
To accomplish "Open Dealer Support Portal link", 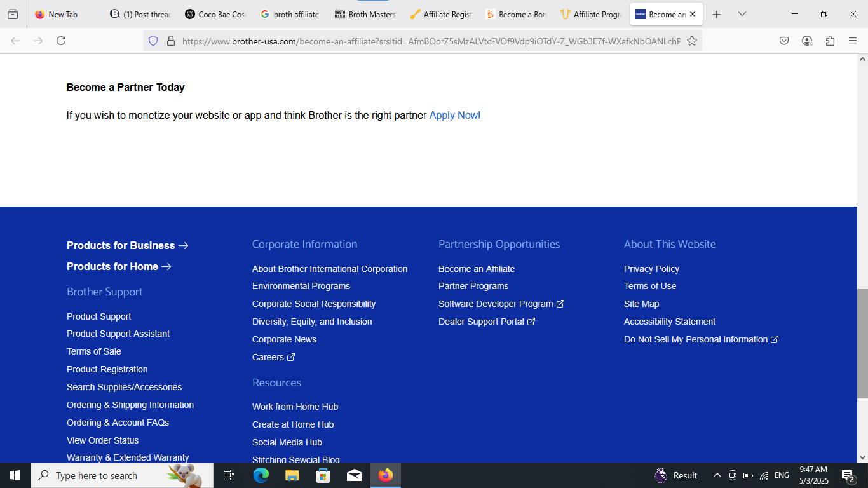I will click(487, 322).
